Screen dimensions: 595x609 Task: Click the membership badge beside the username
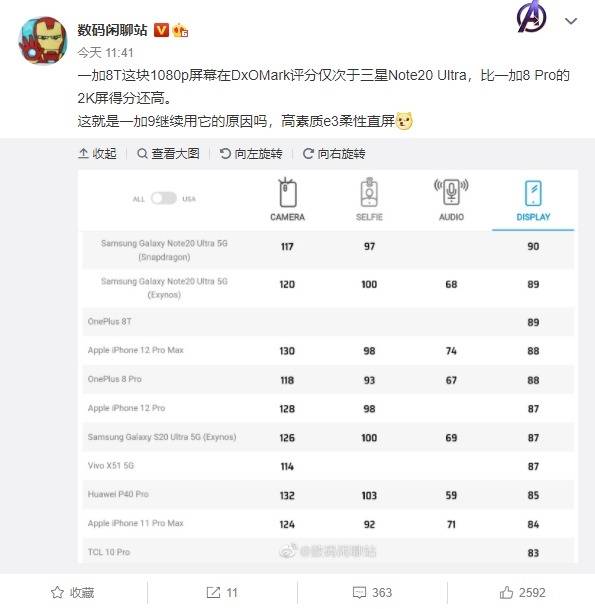pyautogui.click(x=180, y=30)
